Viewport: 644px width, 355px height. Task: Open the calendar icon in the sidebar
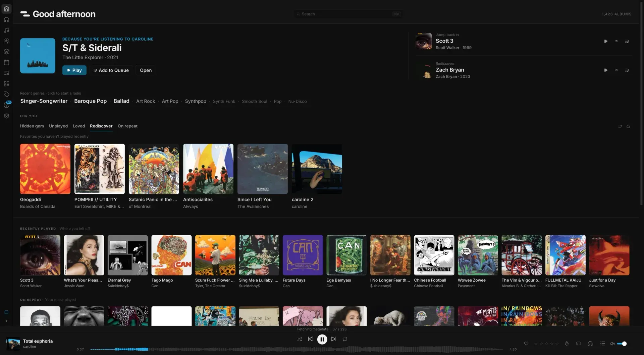click(6, 62)
